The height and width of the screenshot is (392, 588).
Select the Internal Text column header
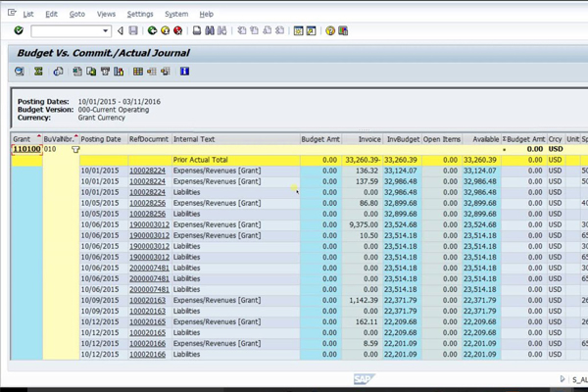236,139
